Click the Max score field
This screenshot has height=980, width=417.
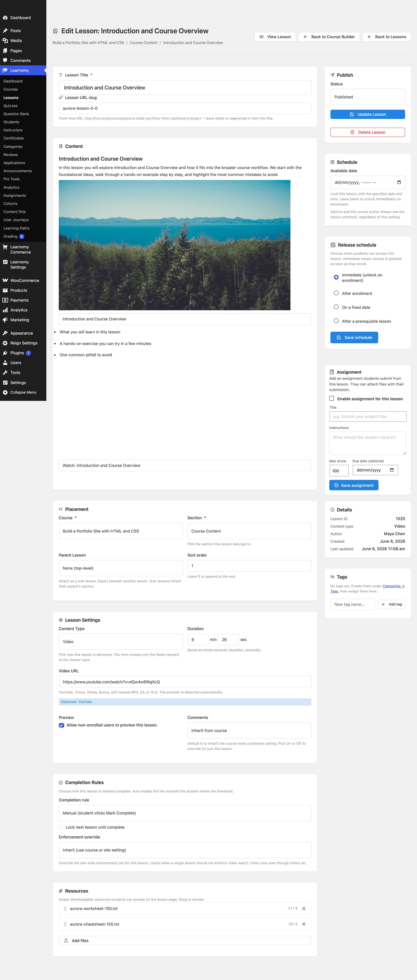[x=339, y=471]
